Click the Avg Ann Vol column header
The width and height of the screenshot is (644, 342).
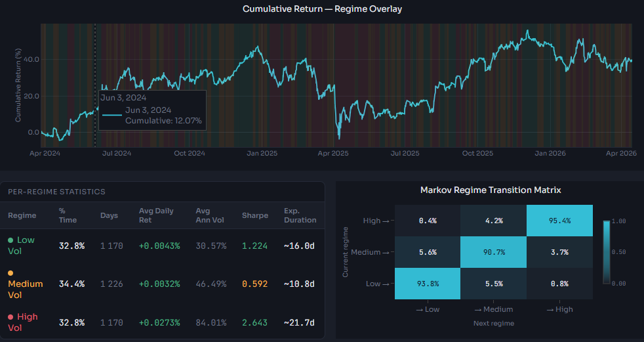210,215
